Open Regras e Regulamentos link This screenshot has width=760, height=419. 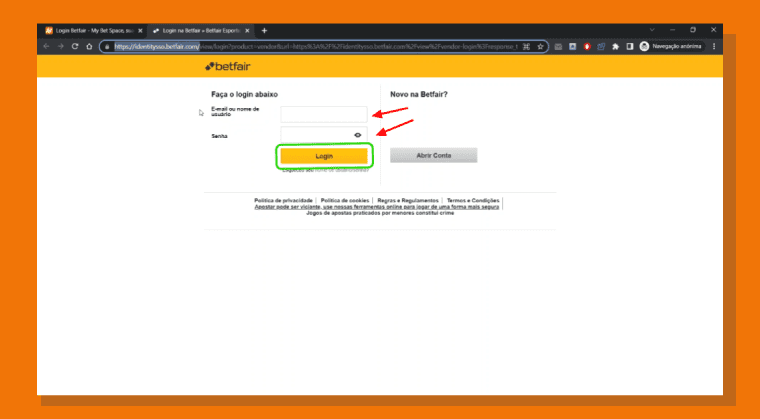[408, 200]
